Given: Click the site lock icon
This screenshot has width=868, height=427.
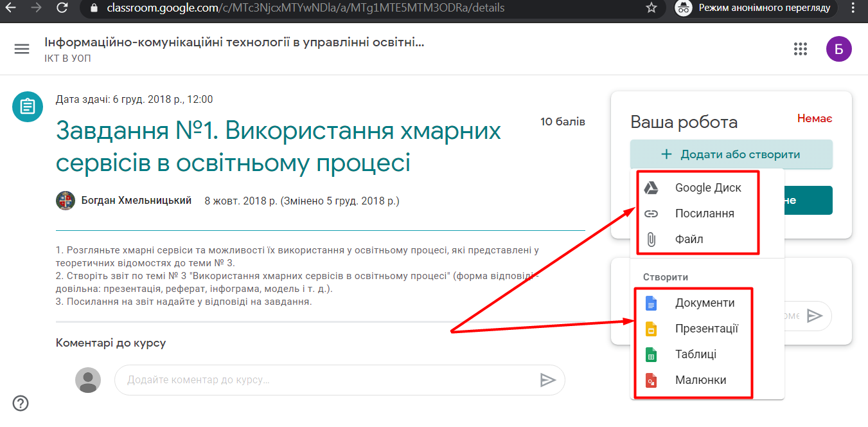Looking at the screenshot, I should (94, 8).
